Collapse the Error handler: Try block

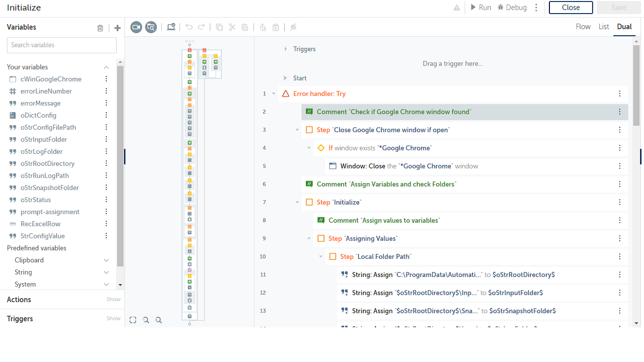coord(274,94)
